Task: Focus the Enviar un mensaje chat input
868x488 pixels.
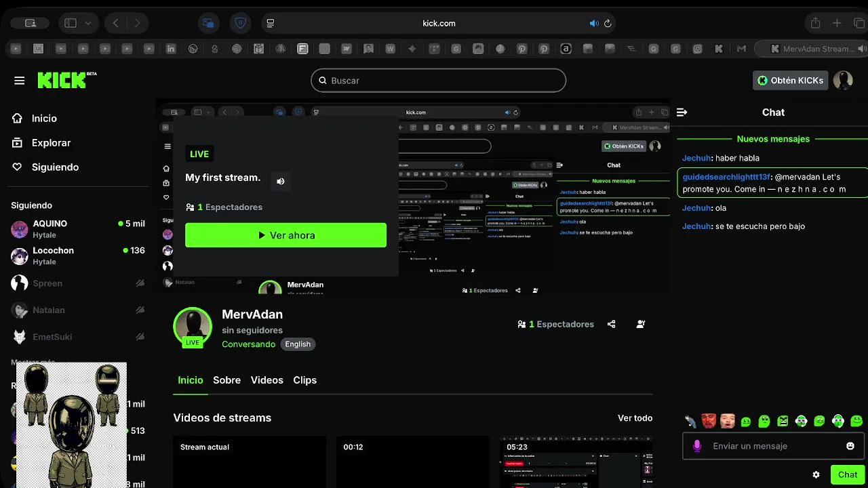Action: [773, 446]
